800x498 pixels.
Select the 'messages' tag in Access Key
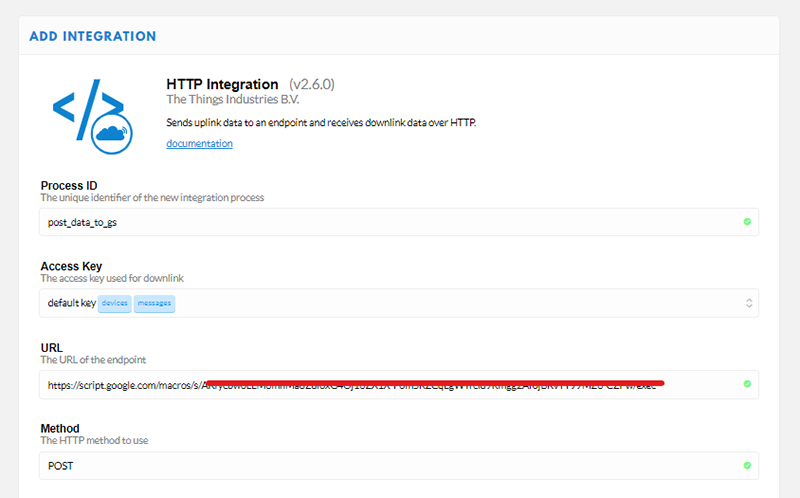click(154, 302)
